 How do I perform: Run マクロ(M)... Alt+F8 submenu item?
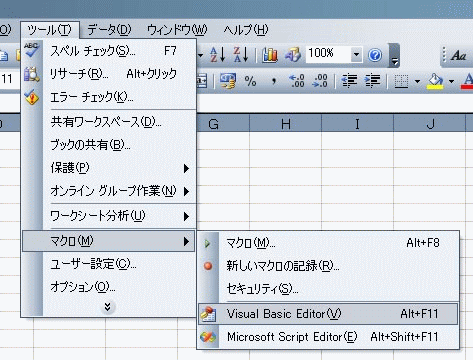[328, 243]
